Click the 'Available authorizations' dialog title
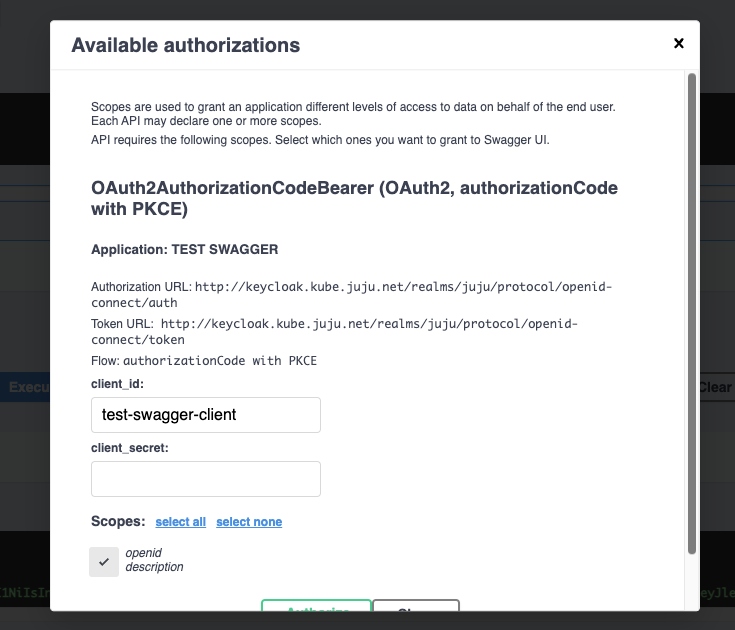Screen dimensions: 735x630 (x=186, y=45)
